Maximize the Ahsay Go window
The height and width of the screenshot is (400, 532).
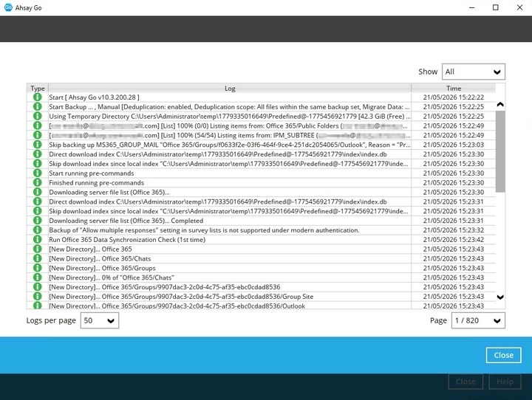(495, 7)
